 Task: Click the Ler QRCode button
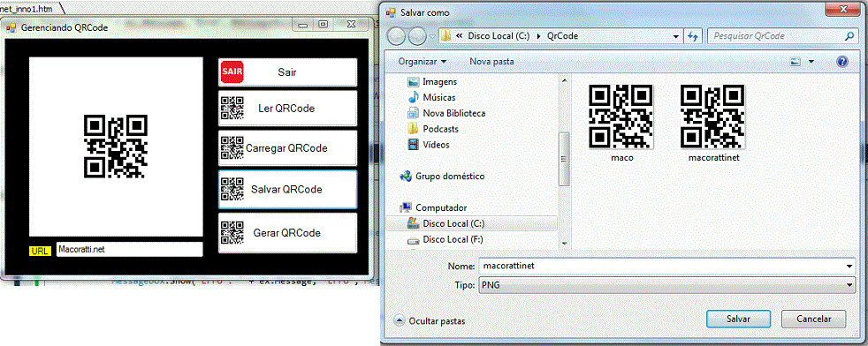point(287,109)
